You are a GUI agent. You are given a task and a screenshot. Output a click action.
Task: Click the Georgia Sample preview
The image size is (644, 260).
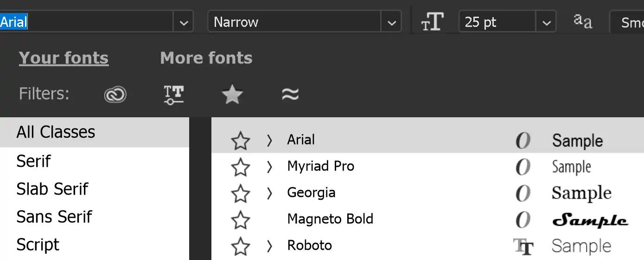tap(581, 194)
